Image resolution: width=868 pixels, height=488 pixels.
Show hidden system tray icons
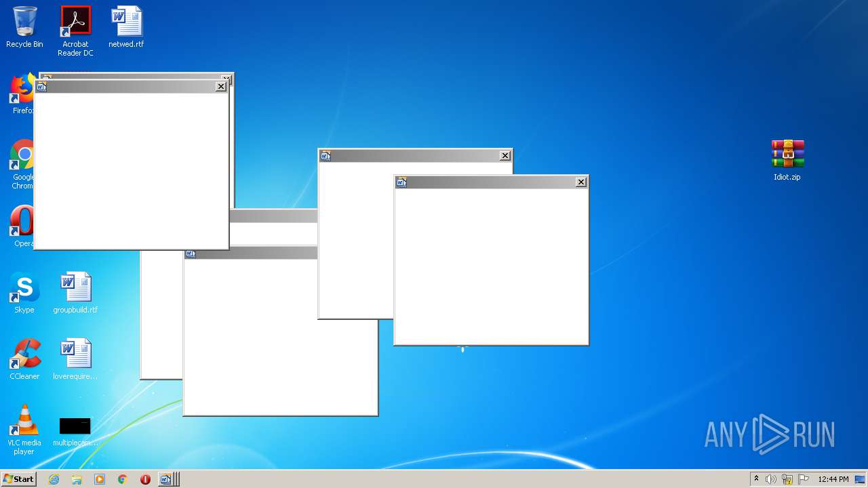pos(756,479)
